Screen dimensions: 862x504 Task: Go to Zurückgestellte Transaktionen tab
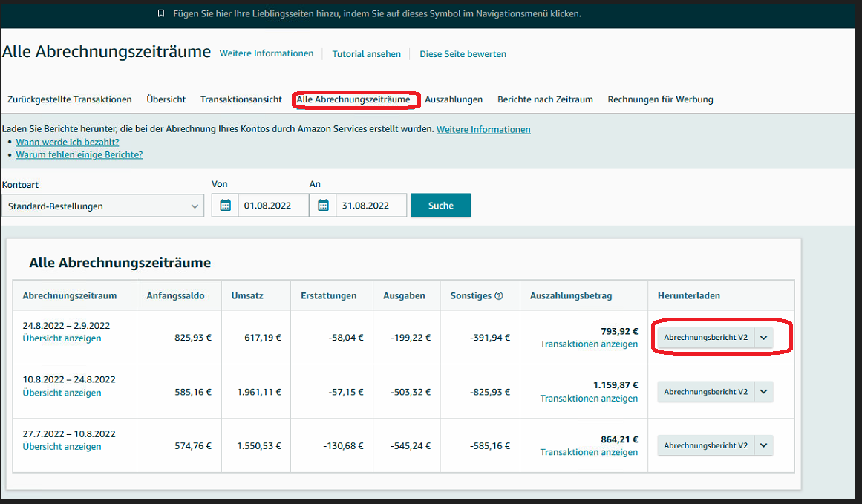click(69, 99)
